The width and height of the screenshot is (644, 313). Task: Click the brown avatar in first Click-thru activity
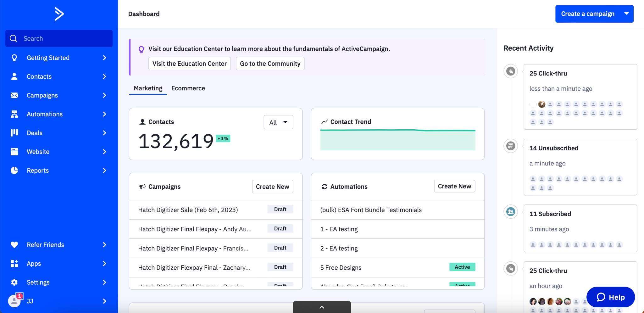[541, 104]
